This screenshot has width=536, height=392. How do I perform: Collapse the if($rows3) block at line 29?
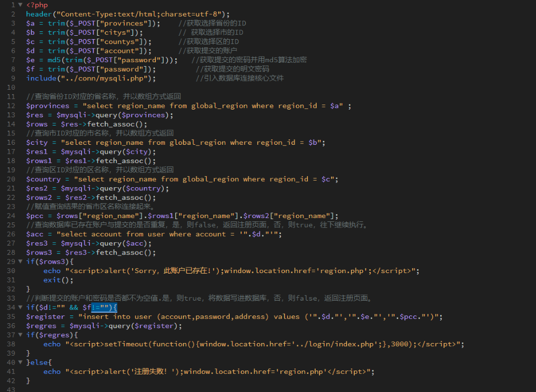(x=20, y=262)
